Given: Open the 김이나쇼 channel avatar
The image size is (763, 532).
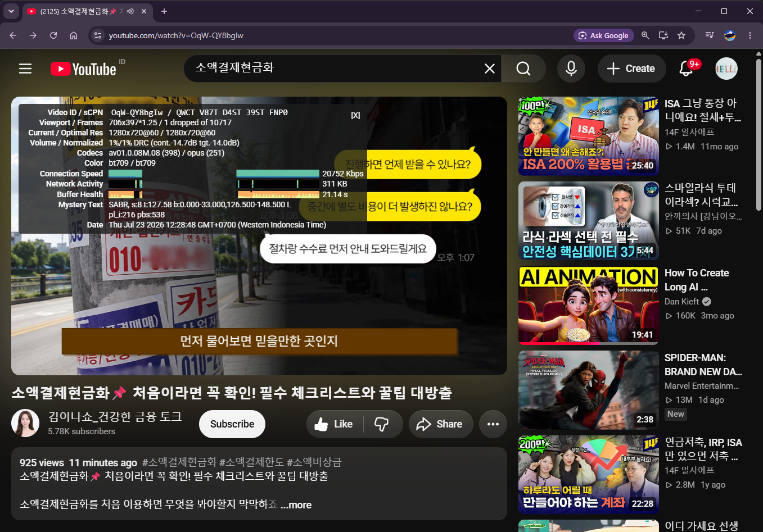Looking at the screenshot, I should click(x=25, y=423).
